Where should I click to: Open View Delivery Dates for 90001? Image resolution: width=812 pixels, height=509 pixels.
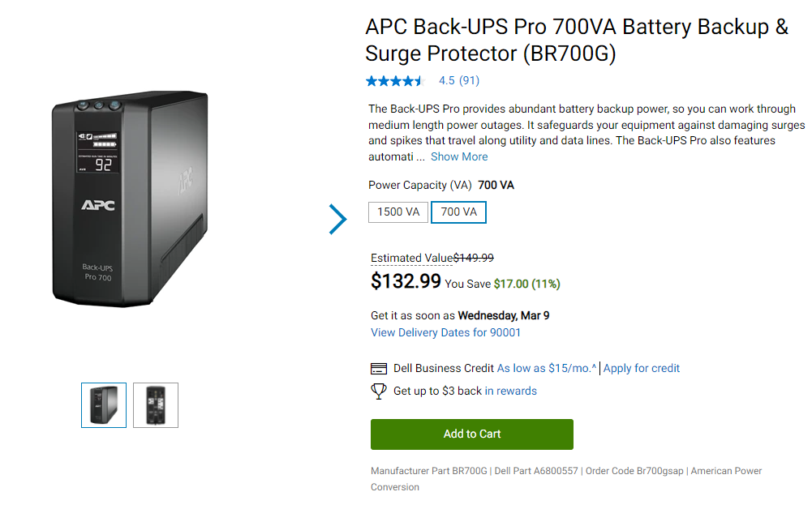coord(445,332)
